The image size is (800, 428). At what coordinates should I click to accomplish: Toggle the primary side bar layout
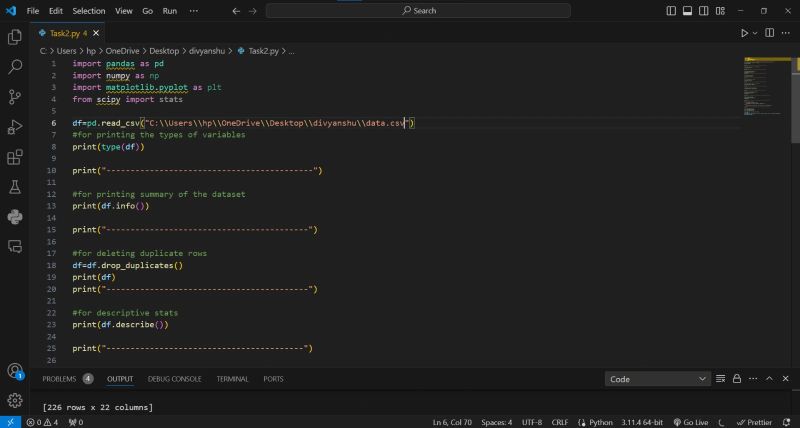pos(671,10)
